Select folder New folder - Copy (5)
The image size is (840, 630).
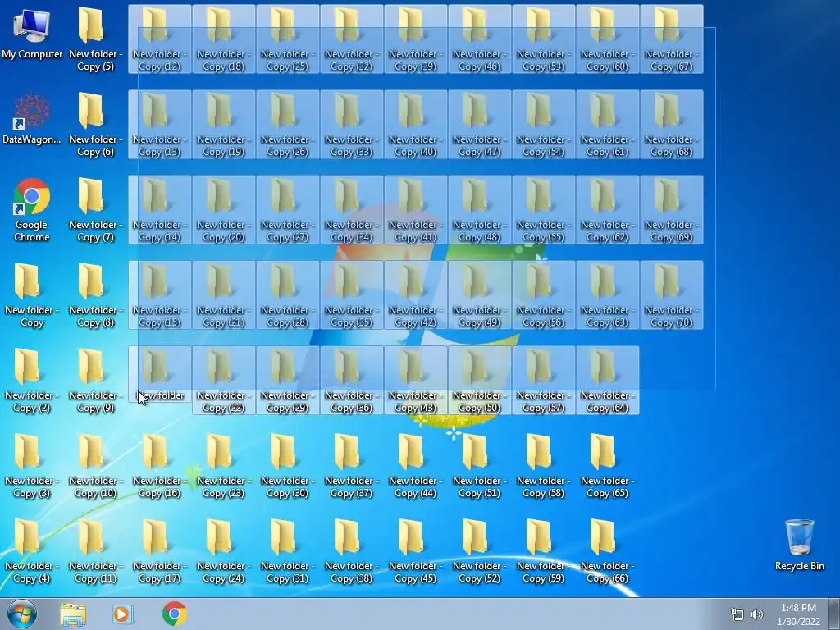[95, 39]
